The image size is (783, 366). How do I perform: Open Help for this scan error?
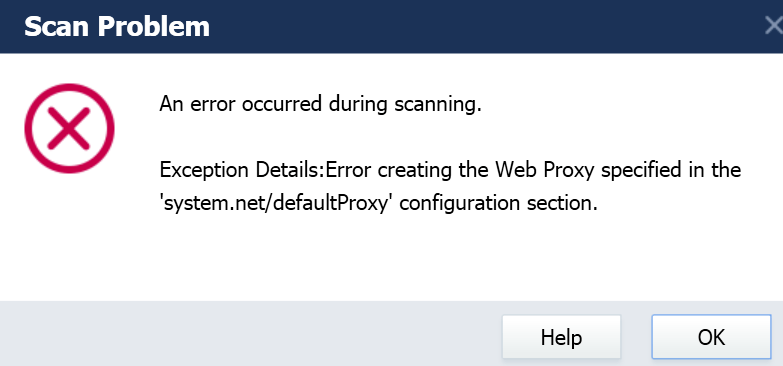[x=561, y=337]
